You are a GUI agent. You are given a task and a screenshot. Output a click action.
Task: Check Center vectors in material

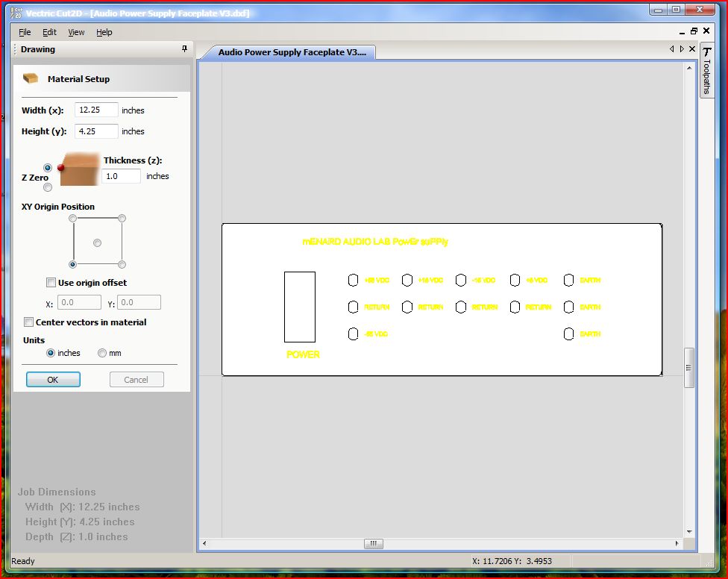[28, 322]
